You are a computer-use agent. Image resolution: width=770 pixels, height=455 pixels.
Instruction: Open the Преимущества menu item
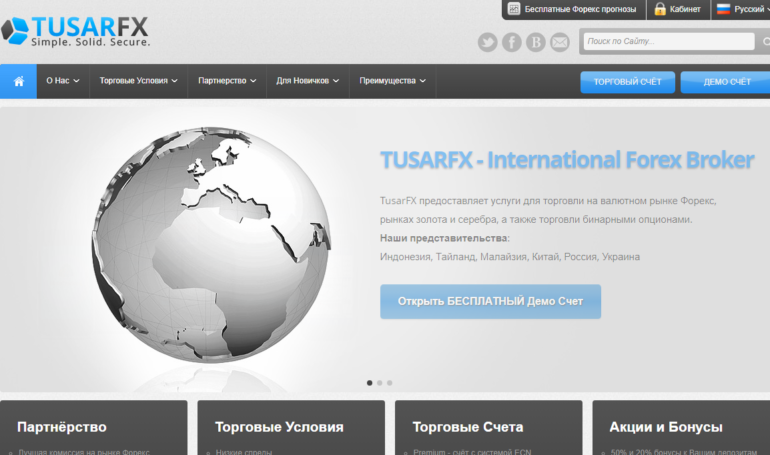(x=393, y=81)
